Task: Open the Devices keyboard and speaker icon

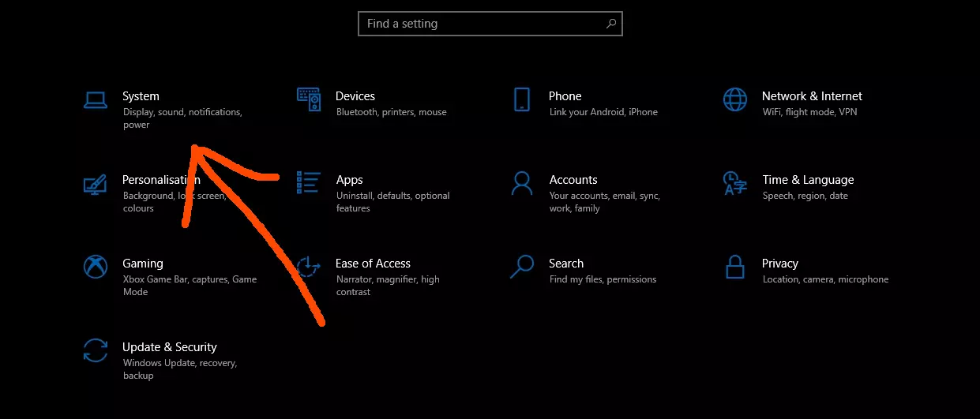Action: point(309,100)
